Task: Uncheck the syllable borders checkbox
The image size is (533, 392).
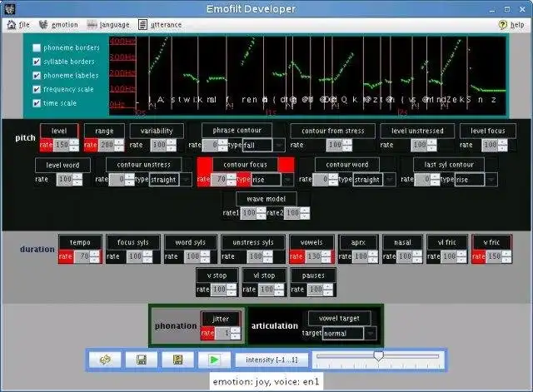Action: coord(37,62)
